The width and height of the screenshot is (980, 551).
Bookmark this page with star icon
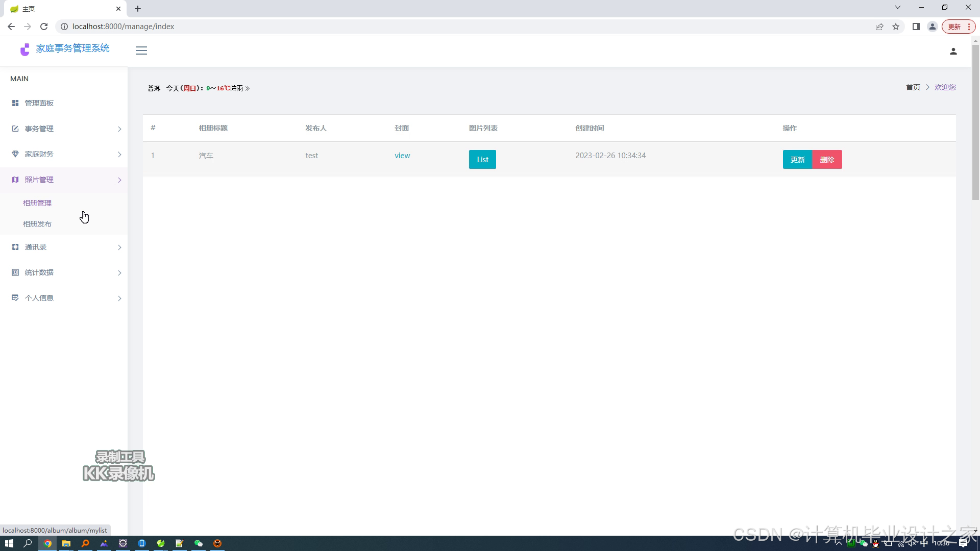pos(896,27)
